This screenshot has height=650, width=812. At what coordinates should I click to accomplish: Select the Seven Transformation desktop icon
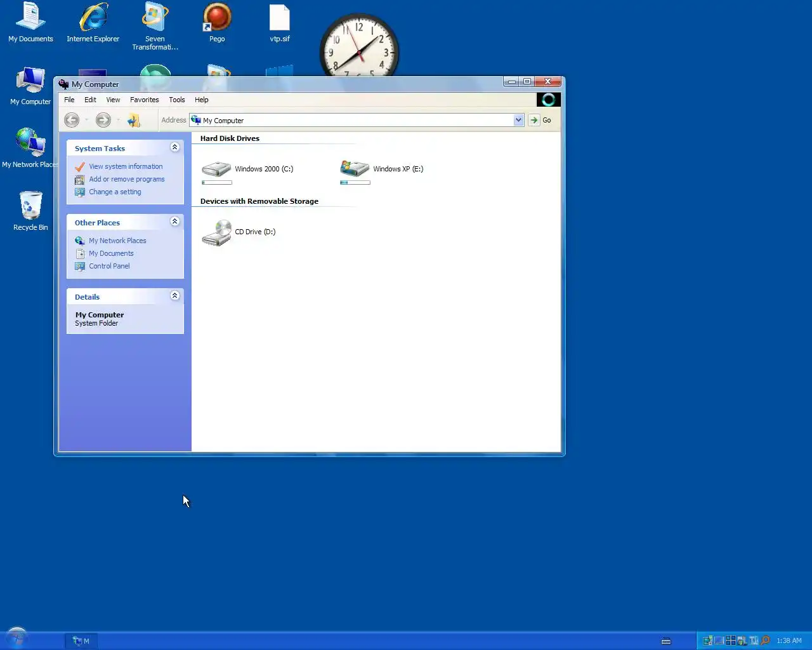(x=155, y=27)
